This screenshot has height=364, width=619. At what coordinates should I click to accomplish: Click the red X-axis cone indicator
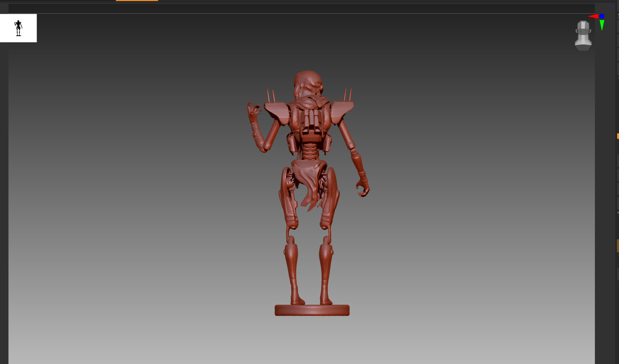593,17
